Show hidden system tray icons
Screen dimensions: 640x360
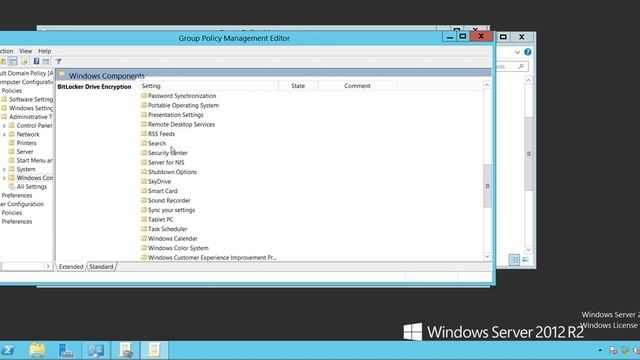click(x=600, y=350)
